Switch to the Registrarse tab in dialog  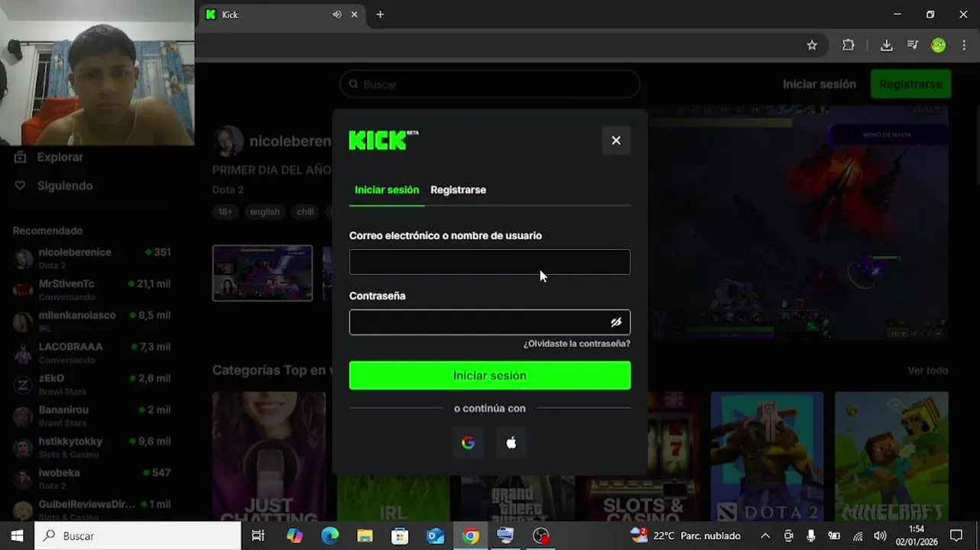458,190
